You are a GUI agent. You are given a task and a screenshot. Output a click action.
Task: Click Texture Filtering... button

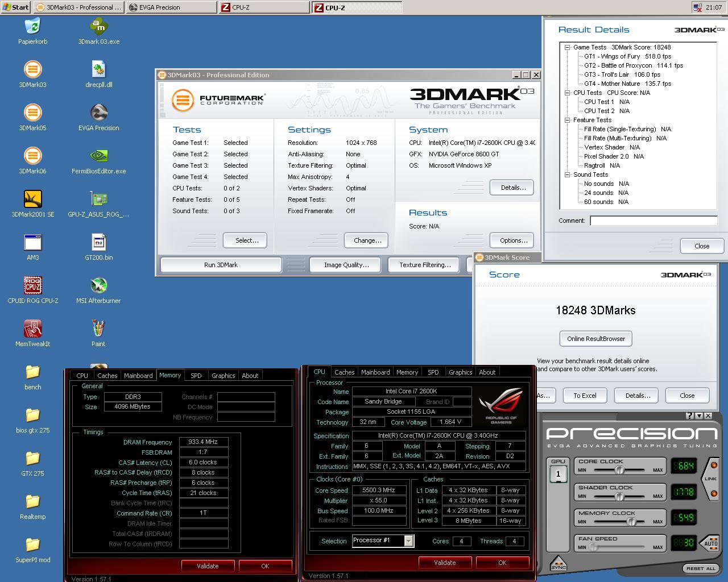coord(425,265)
